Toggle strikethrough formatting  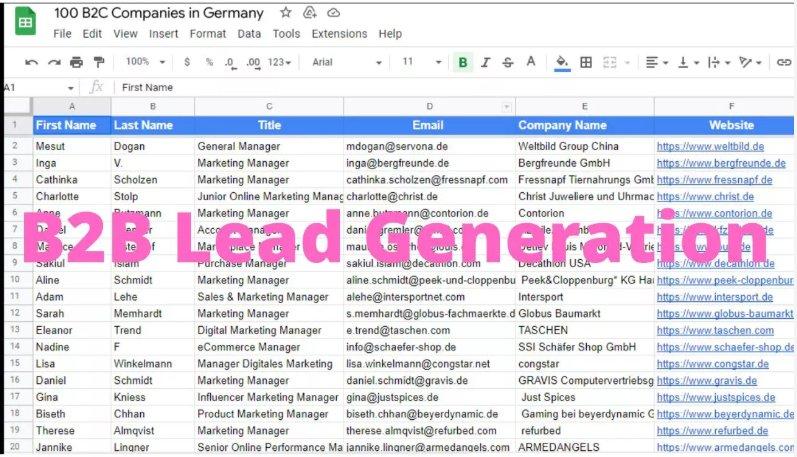(x=508, y=62)
